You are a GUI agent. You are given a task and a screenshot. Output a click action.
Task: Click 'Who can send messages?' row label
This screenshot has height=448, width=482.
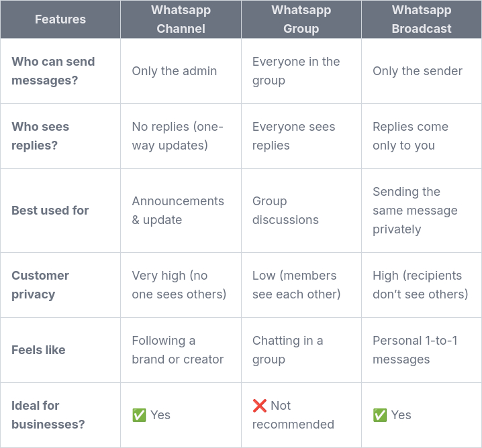(x=54, y=71)
